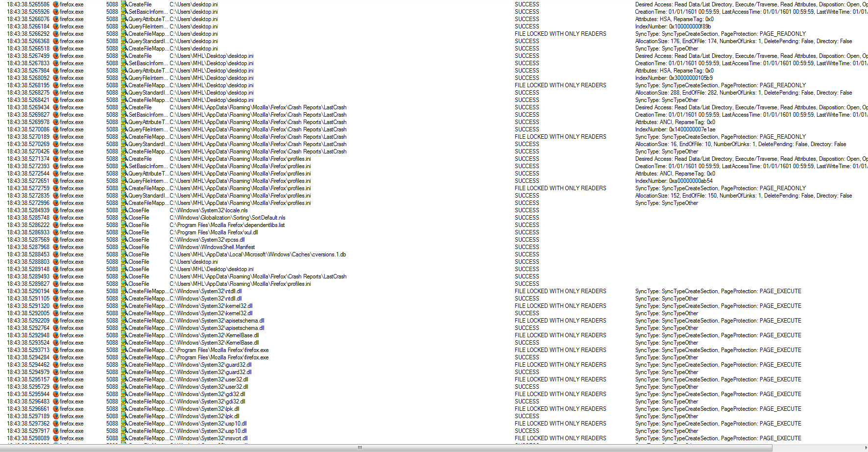Click the Firefox icon in row 18:43:38.5298089
868x452 pixels.
(x=56, y=438)
